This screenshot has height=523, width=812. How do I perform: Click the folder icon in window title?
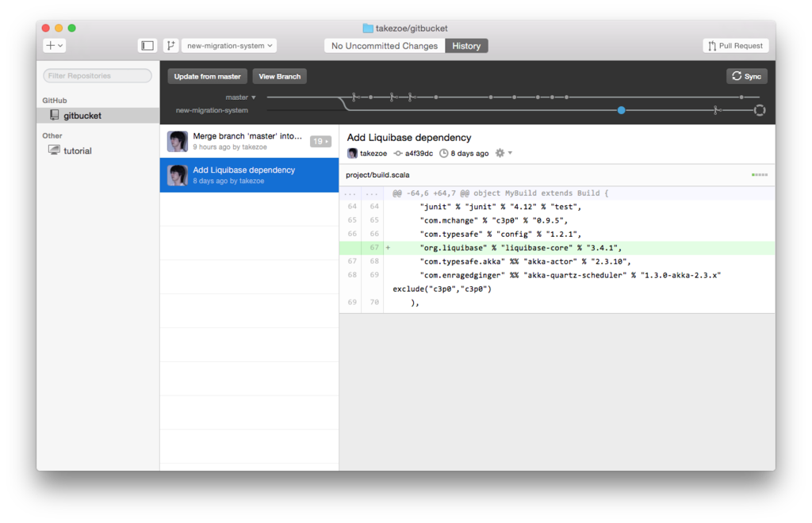click(x=368, y=28)
